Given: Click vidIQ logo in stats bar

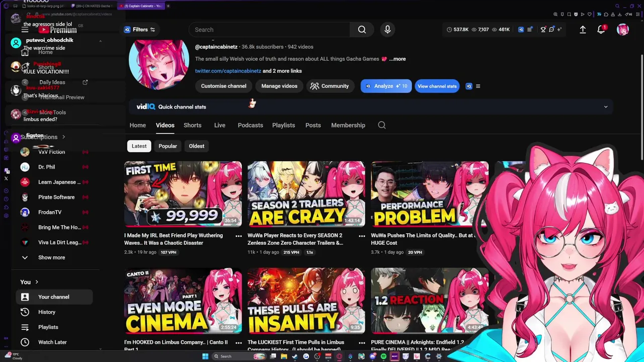Looking at the screenshot, I should [x=521, y=30].
